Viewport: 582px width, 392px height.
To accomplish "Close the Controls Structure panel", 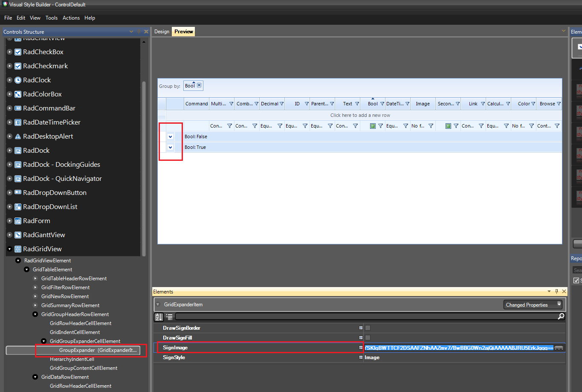I will tap(146, 32).
